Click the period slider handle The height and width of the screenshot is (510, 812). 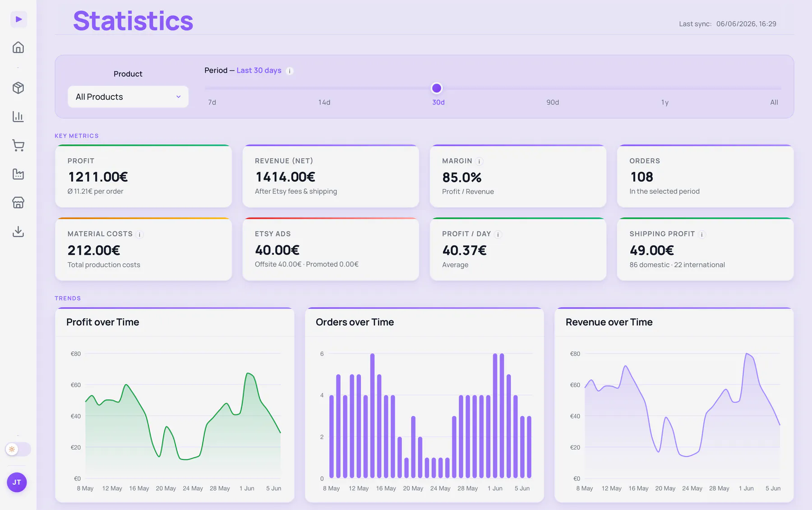(436, 88)
